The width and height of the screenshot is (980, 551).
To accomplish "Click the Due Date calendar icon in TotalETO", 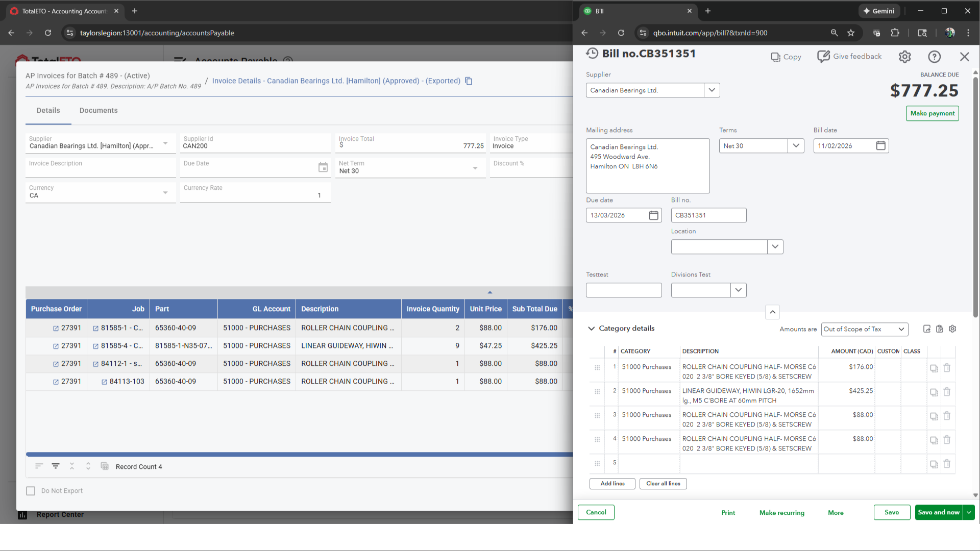I will pyautogui.click(x=323, y=167).
